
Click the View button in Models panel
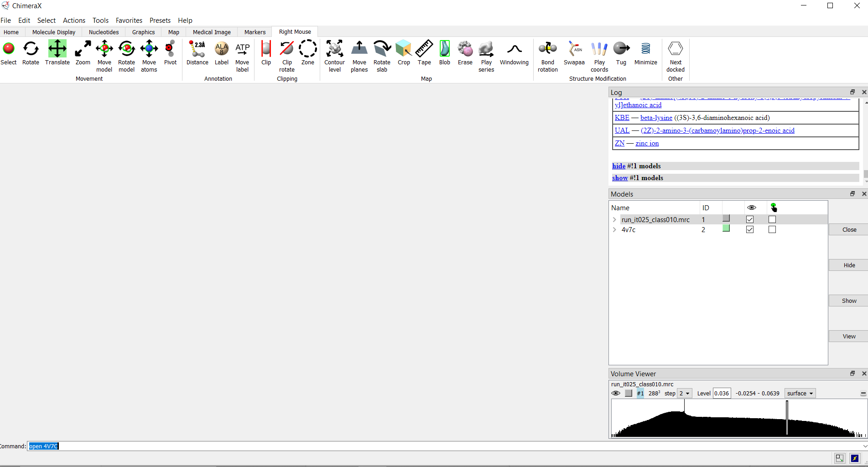848,336
